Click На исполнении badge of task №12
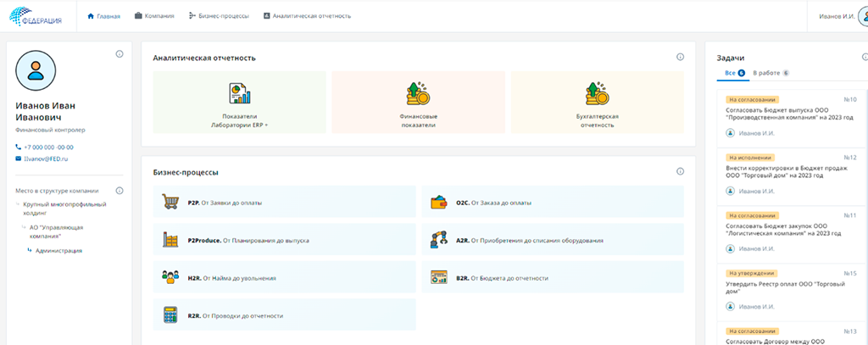868x345 pixels. click(750, 158)
